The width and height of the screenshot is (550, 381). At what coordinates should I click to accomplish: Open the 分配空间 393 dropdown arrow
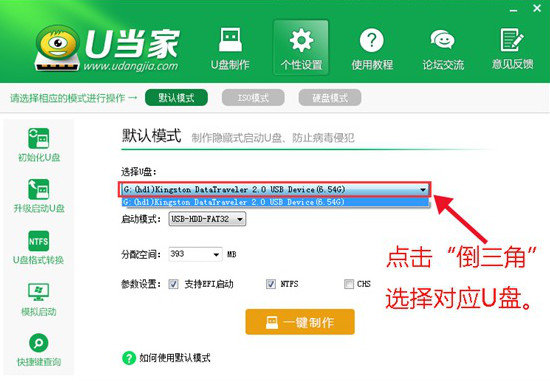pyautogui.click(x=216, y=254)
